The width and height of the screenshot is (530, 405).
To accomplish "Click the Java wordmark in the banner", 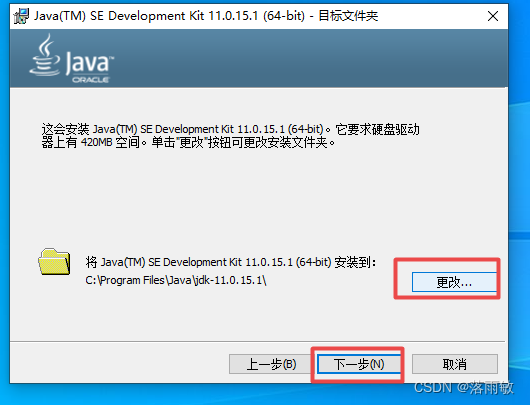I will [x=90, y=63].
